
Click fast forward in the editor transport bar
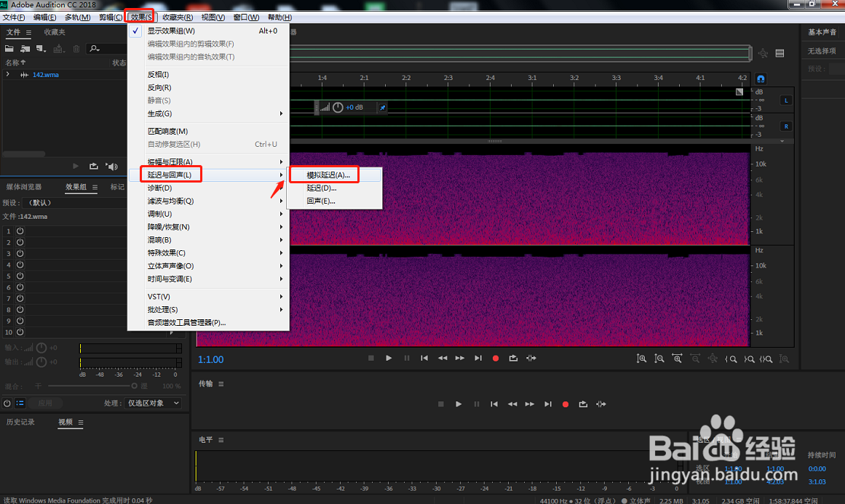click(x=460, y=358)
